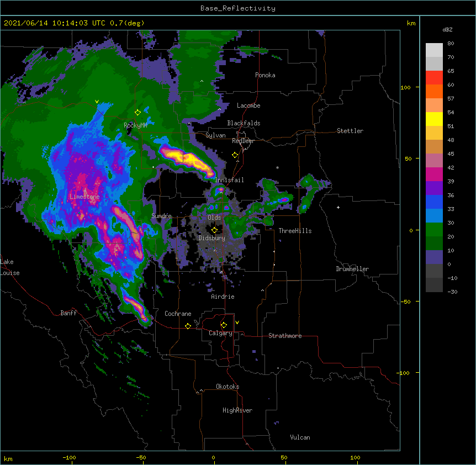Pick the magenta 39-42 dBZ legend swatch
This screenshot has height=465, width=476.
point(434,174)
